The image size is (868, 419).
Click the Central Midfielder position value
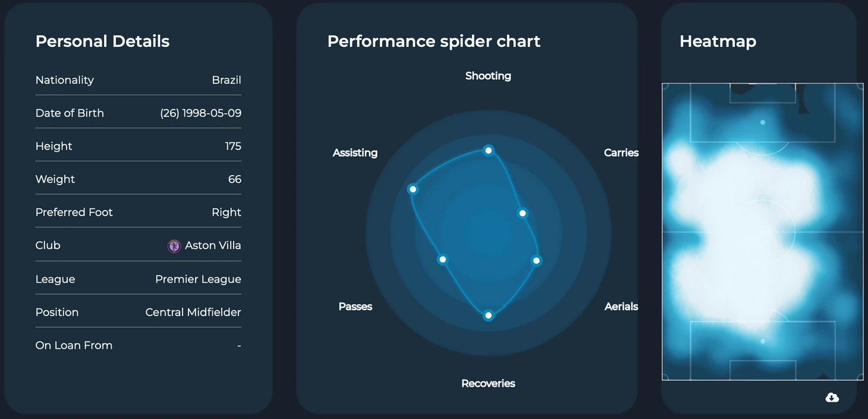[x=193, y=312]
